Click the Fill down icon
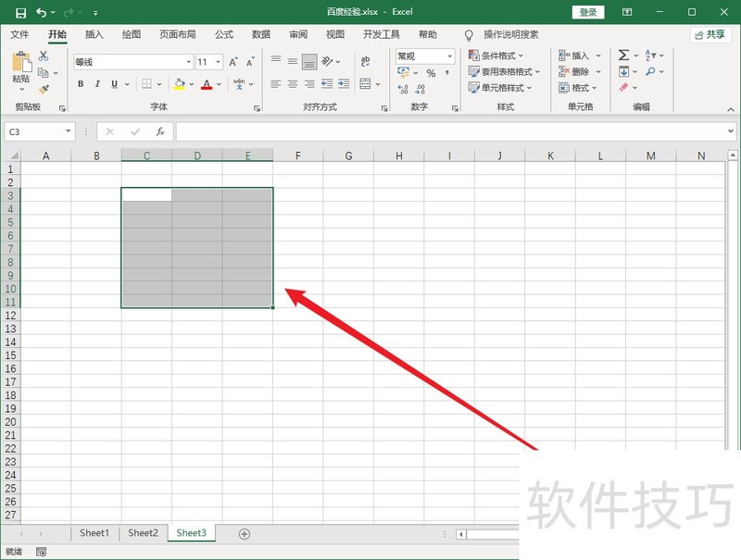This screenshot has width=741, height=560. (623, 72)
